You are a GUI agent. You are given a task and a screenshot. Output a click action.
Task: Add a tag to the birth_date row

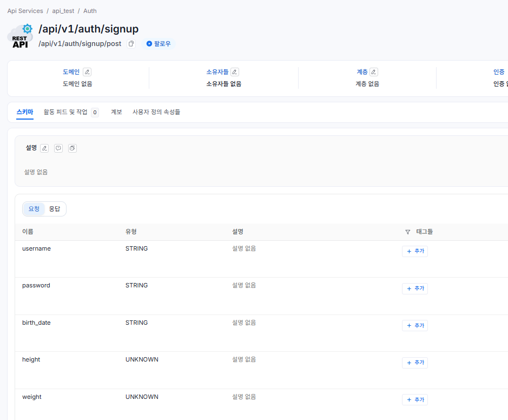(415, 325)
